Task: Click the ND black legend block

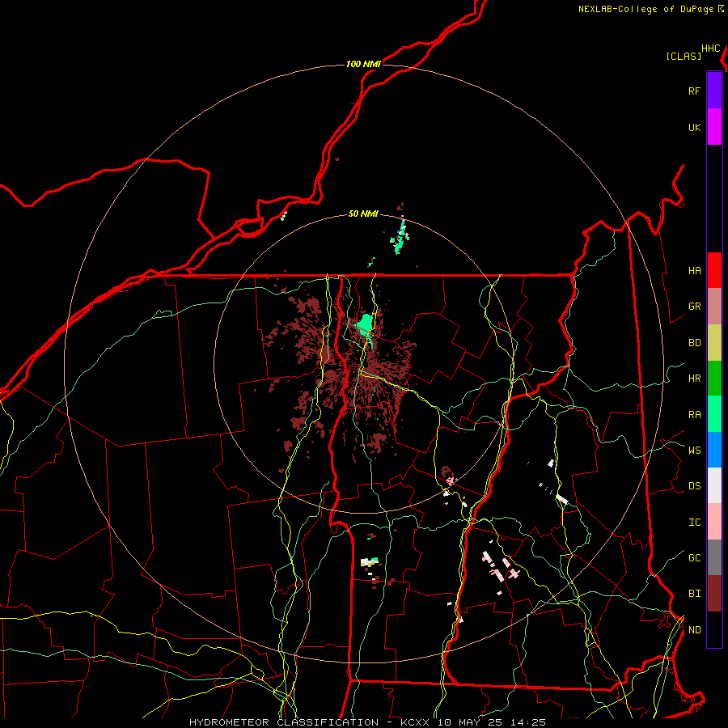Action: click(x=714, y=629)
